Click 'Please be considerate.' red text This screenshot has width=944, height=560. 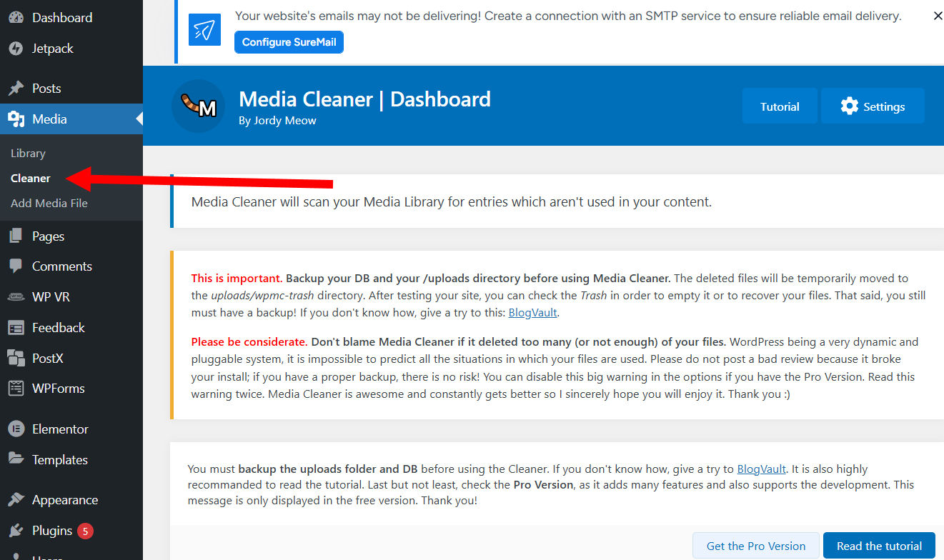click(249, 341)
